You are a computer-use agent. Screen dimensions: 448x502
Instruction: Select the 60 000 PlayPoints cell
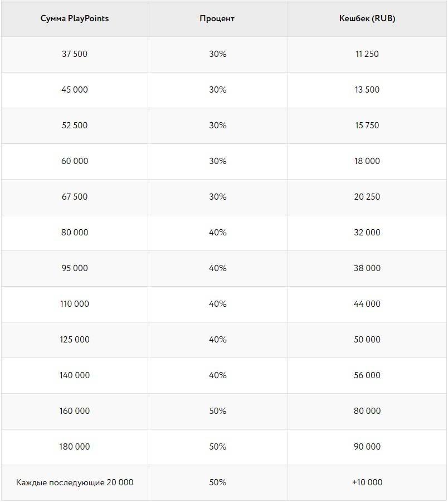pos(75,161)
